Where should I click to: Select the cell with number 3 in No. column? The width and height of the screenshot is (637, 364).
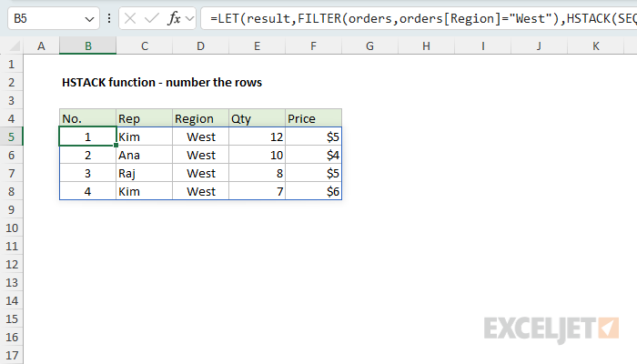pyautogui.click(x=87, y=174)
